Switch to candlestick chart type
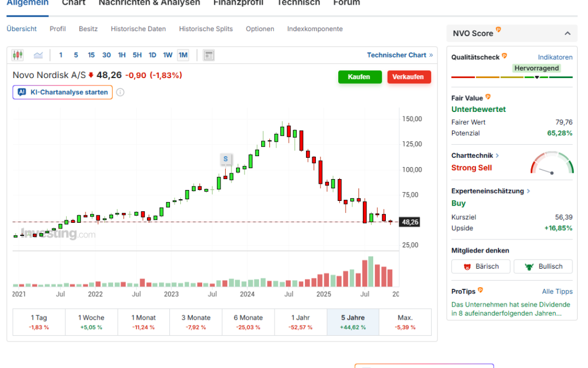The image size is (588, 368). click(18, 55)
